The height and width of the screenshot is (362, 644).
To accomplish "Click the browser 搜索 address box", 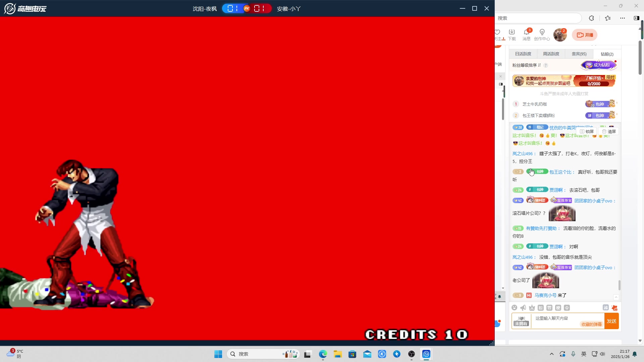I will click(x=538, y=18).
